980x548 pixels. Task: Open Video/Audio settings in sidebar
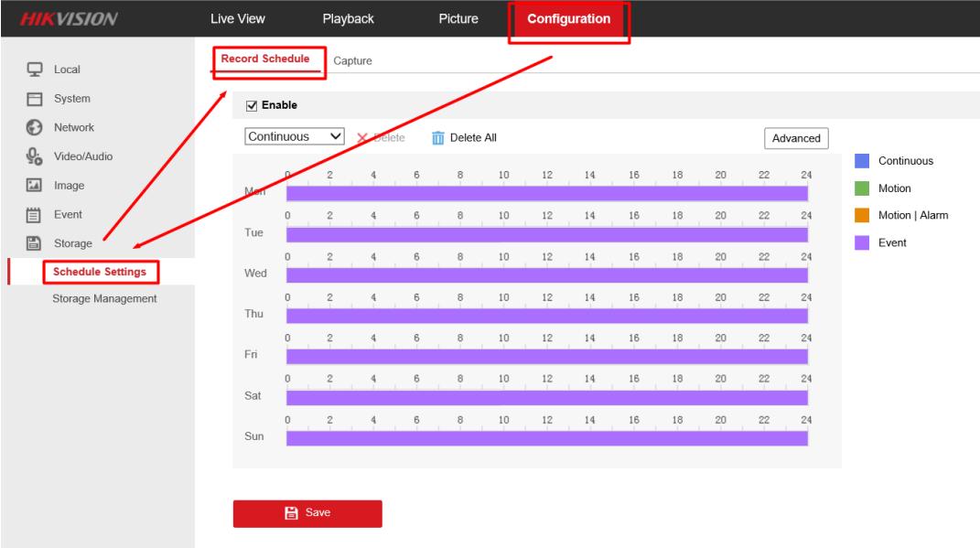[x=83, y=156]
